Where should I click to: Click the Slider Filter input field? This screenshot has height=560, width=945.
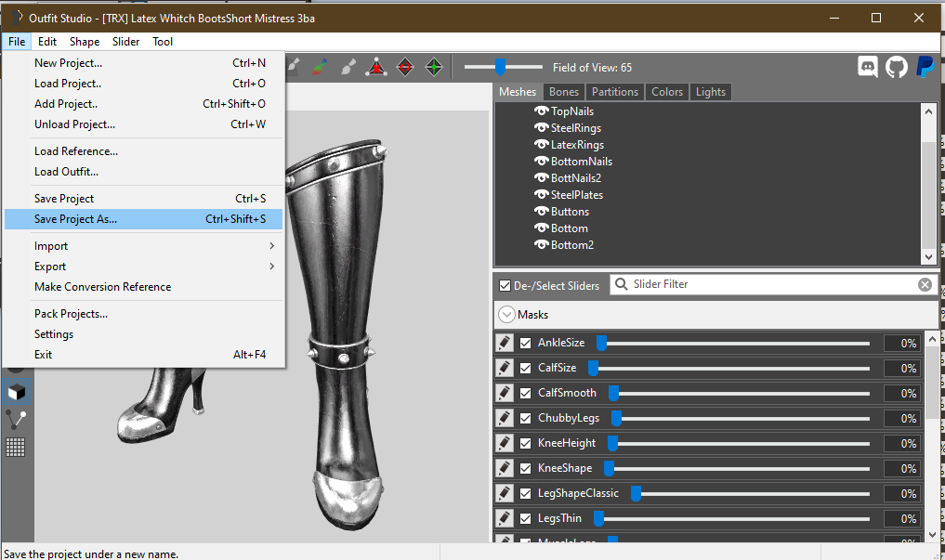pyautogui.click(x=773, y=284)
